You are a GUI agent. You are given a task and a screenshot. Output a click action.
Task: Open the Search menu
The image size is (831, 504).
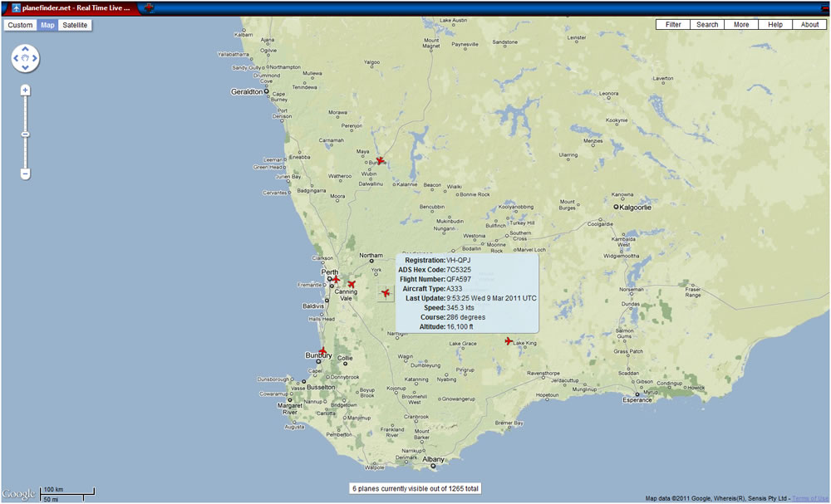(x=707, y=24)
